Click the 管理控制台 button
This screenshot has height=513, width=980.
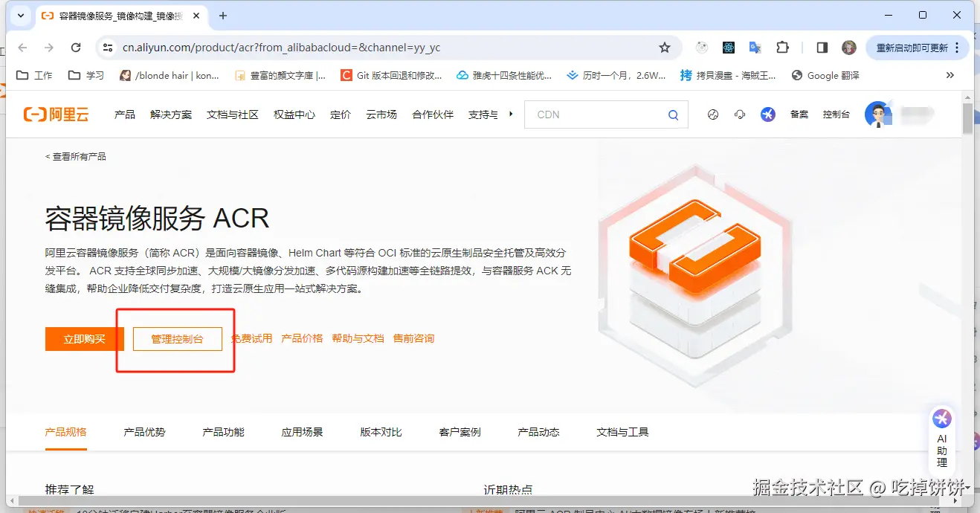(178, 339)
